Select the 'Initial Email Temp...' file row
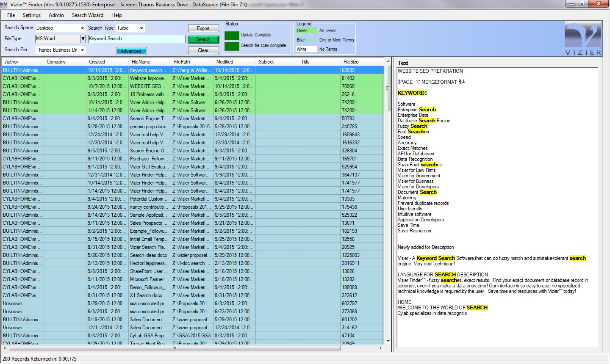Image resolution: width=610 pixels, height=364 pixels. [x=193, y=239]
